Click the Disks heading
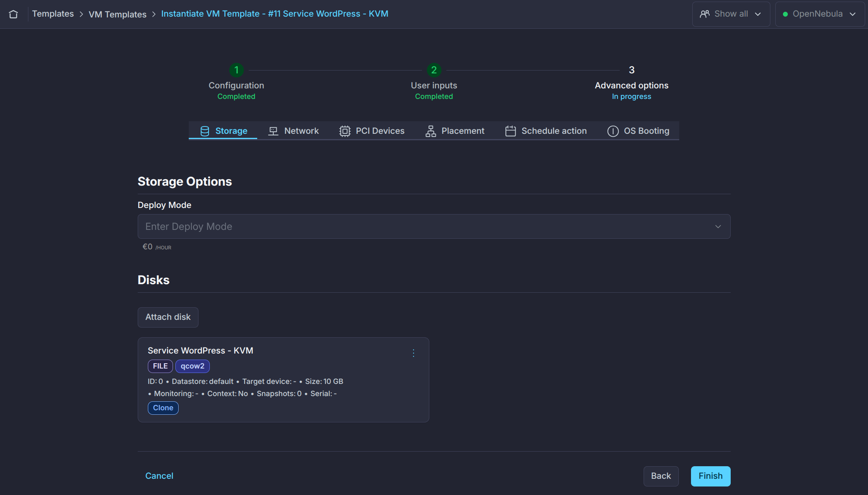 coord(154,280)
